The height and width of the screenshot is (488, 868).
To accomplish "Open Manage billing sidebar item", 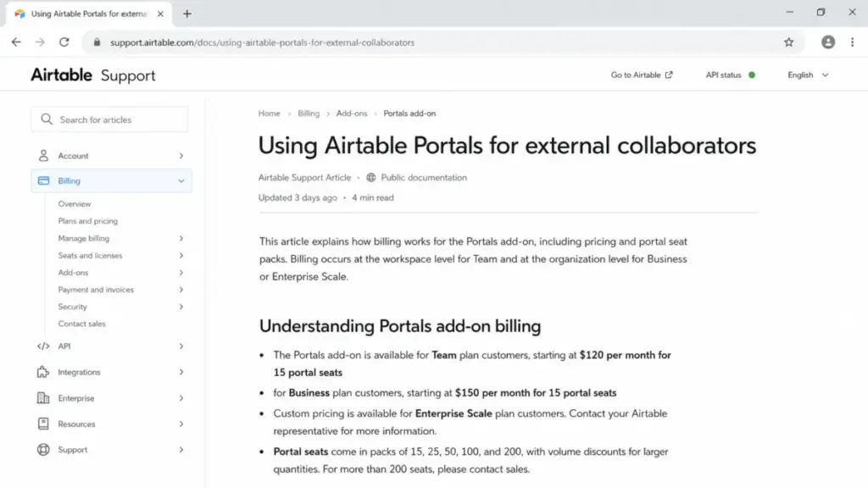I will pyautogui.click(x=84, y=238).
